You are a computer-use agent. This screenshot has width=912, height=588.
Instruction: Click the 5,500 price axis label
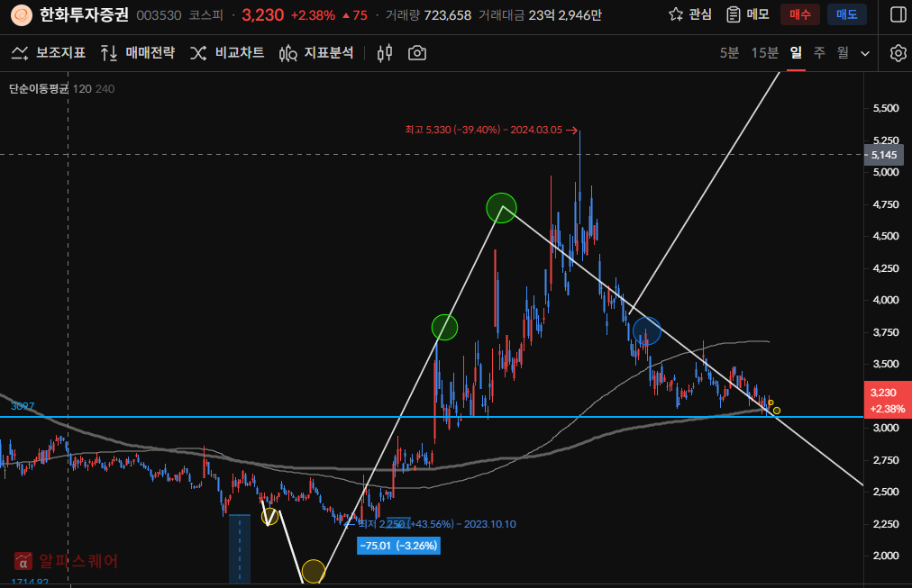(886, 108)
